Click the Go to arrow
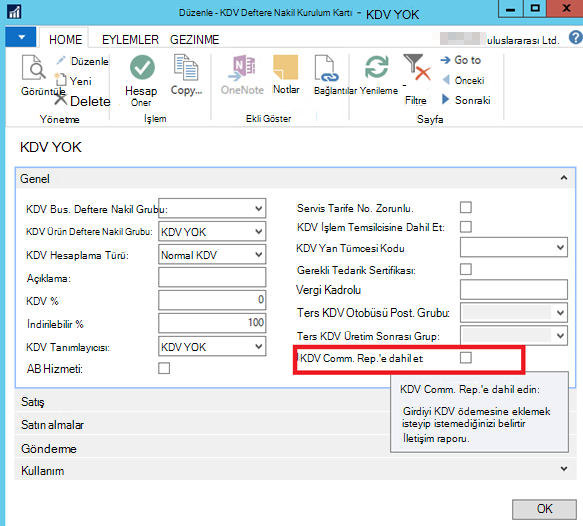The height and width of the screenshot is (526, 583). pos(445,60)
